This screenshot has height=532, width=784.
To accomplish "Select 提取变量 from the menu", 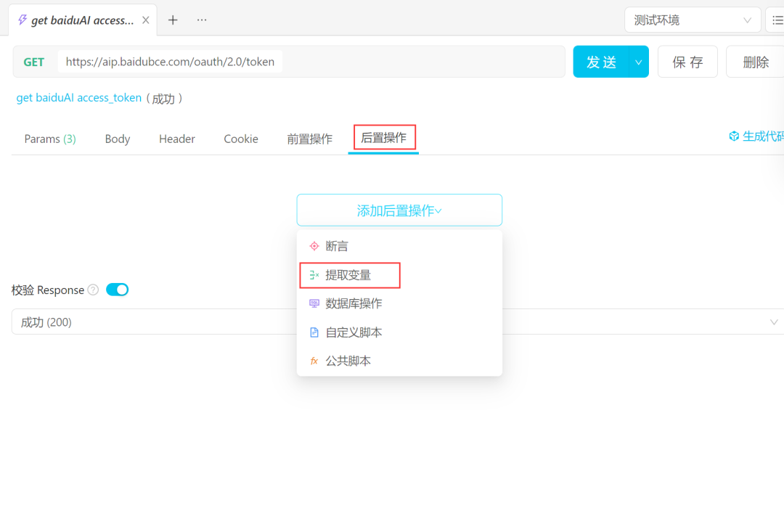I will [x=399, y=275].
